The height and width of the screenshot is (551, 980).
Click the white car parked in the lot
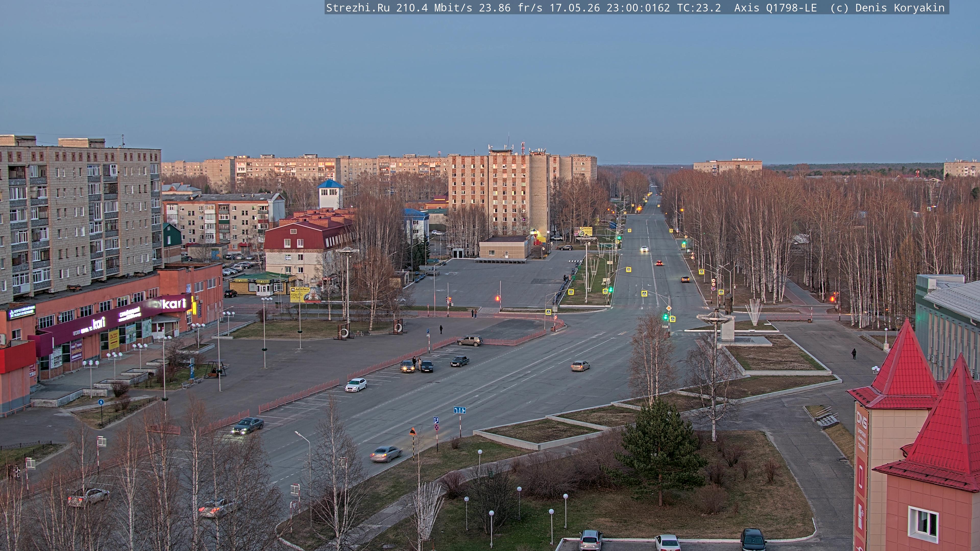[356, 384]
